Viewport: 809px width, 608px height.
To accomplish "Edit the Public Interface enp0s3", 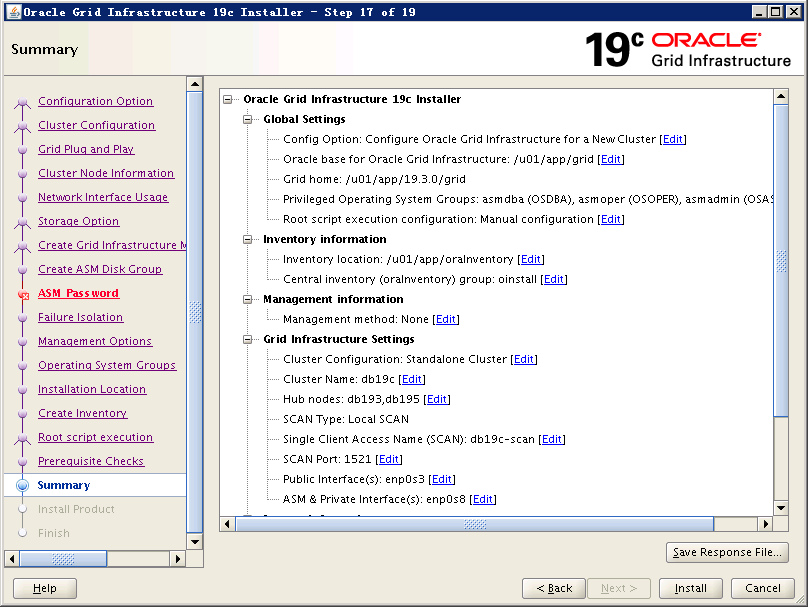I will click(442, 479).
